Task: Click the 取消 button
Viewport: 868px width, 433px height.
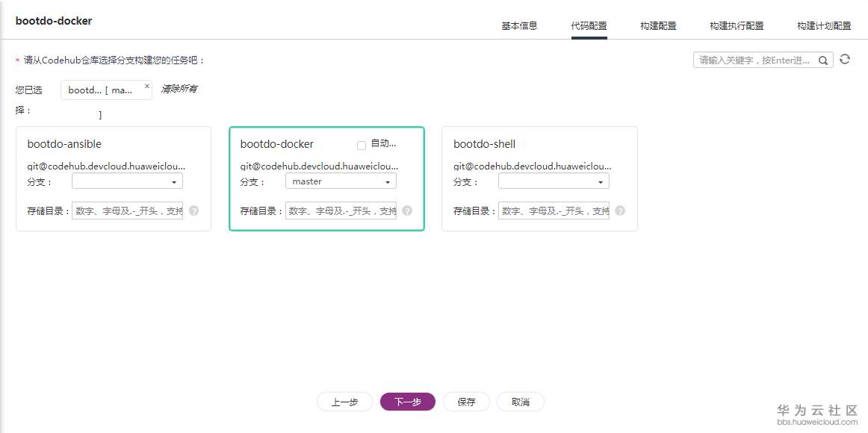Action: 521,401
